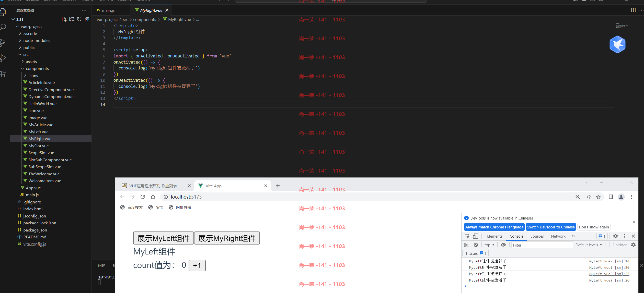This screenshot has width=644, height=293.
Task: Open the editor more actions menu
Action: 641,10
